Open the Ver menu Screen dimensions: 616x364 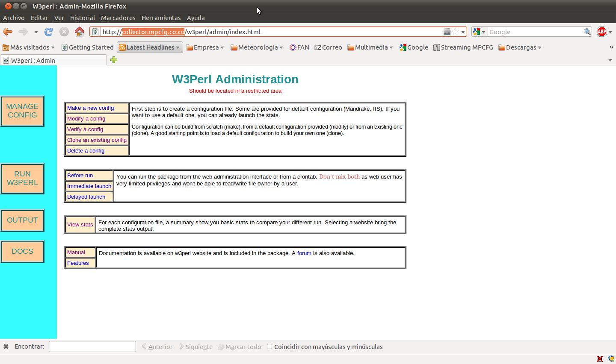tap(59, 18)
